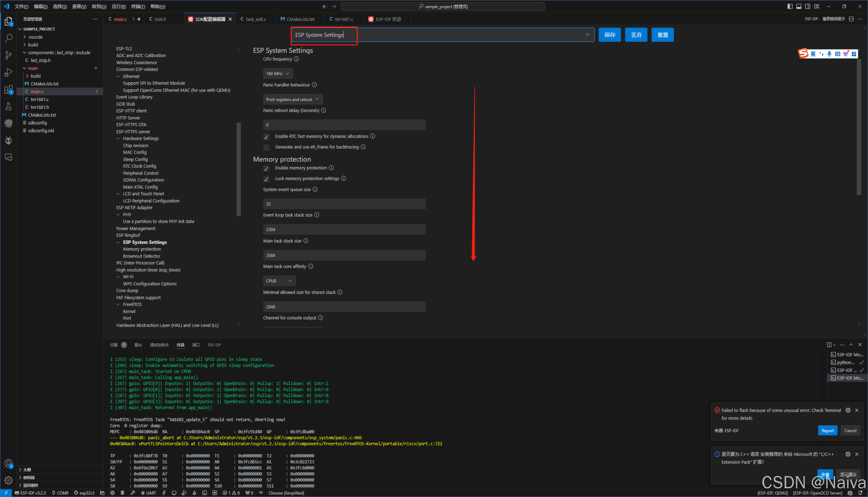
Task: Click Report in the flash failure notification
Action: click(828, 430)
